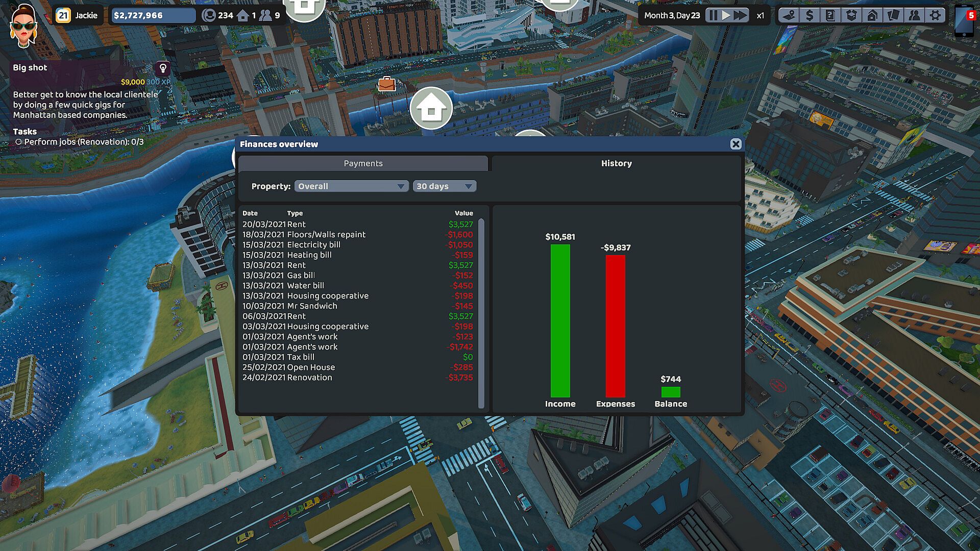The image size is (980, 551).
Task: Open the settings gear icon
Action: (x=935, y=15)
